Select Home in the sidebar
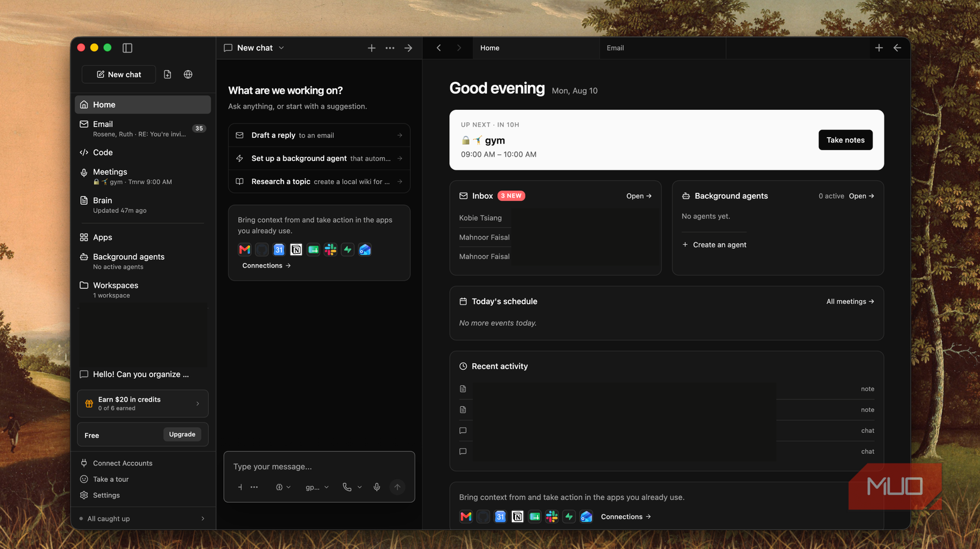 coord(143,104)
